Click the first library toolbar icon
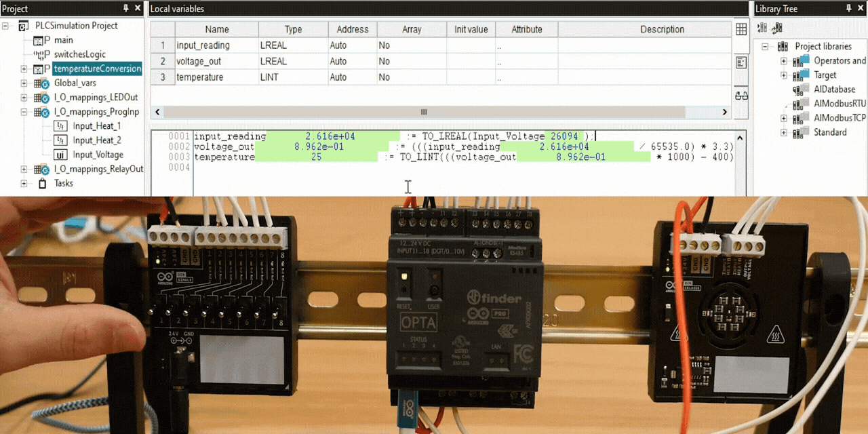 point(762,28)
